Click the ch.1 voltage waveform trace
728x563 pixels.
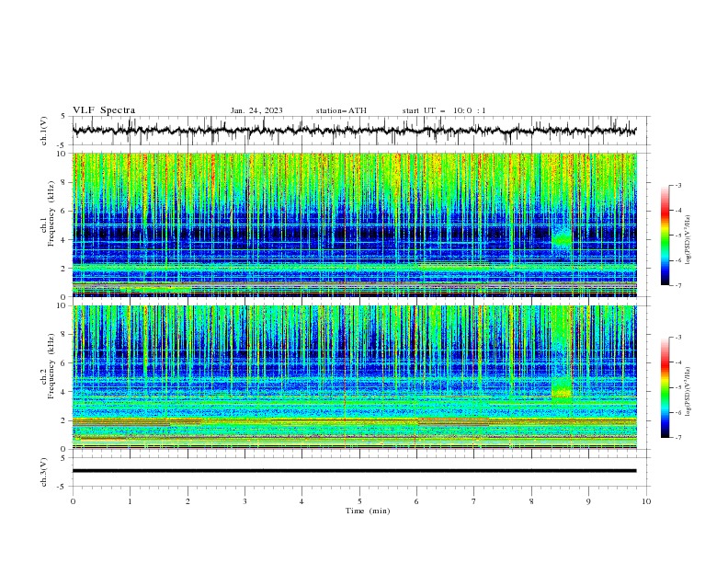click(354, 131)
